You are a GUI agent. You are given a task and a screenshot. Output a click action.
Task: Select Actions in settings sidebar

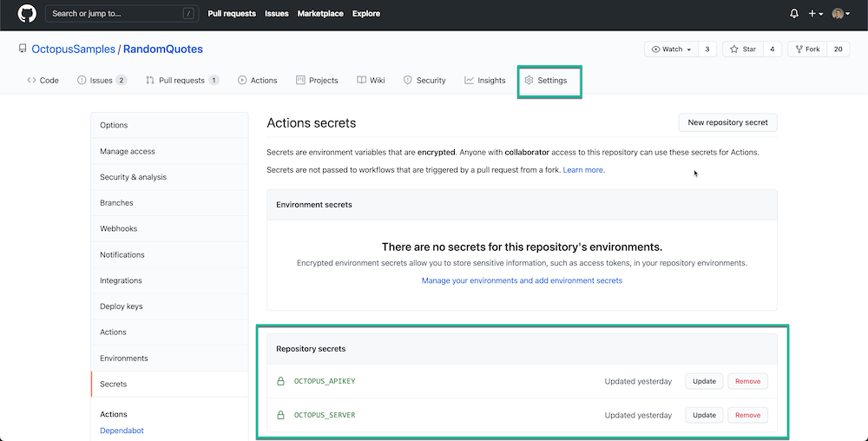point(169,332)
